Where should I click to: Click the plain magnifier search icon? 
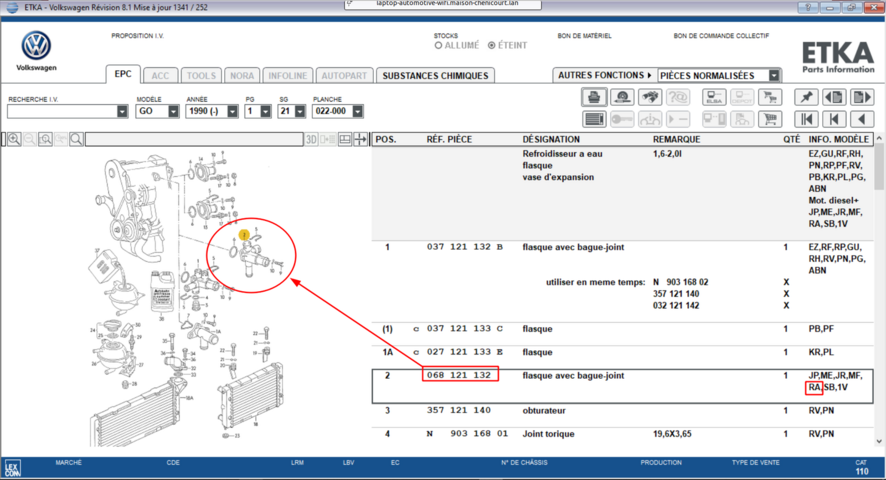pyautogui.click(x=76, y=139)
